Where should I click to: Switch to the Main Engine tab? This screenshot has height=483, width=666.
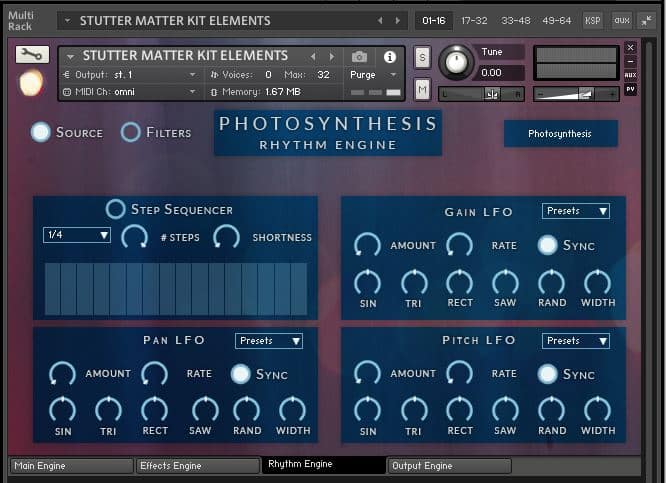click(71, 466)
